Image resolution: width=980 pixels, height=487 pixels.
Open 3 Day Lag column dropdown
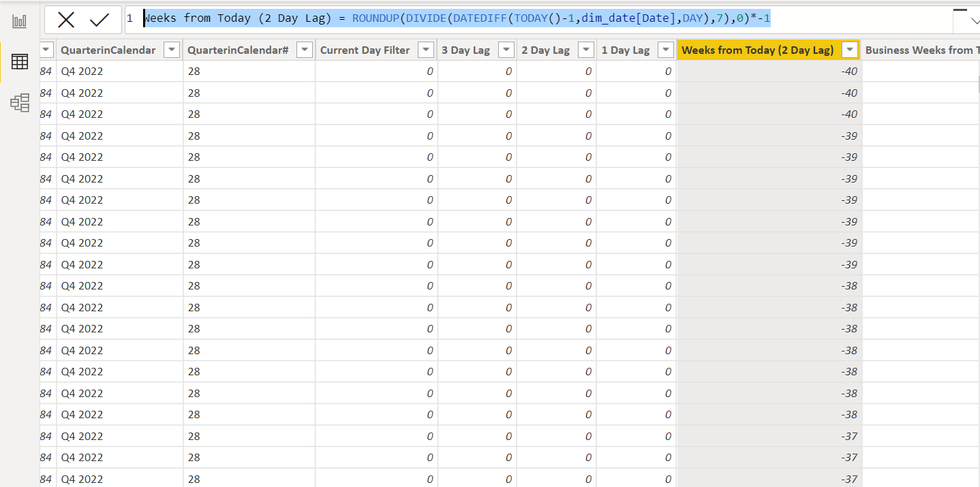506,50
